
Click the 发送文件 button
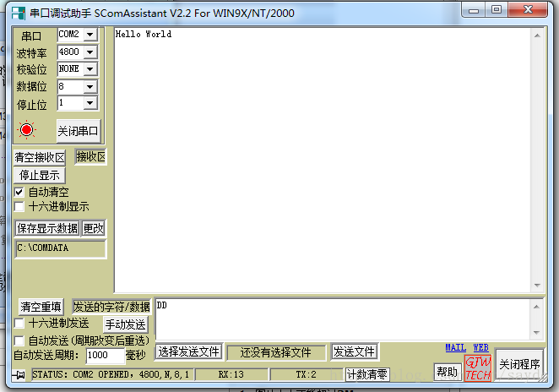point(354,351)
